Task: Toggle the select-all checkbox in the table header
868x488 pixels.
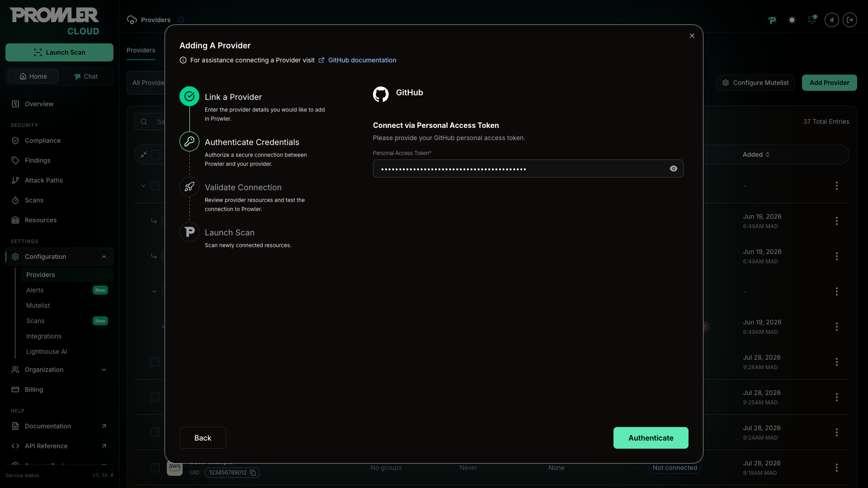Action: pos(156,155)
